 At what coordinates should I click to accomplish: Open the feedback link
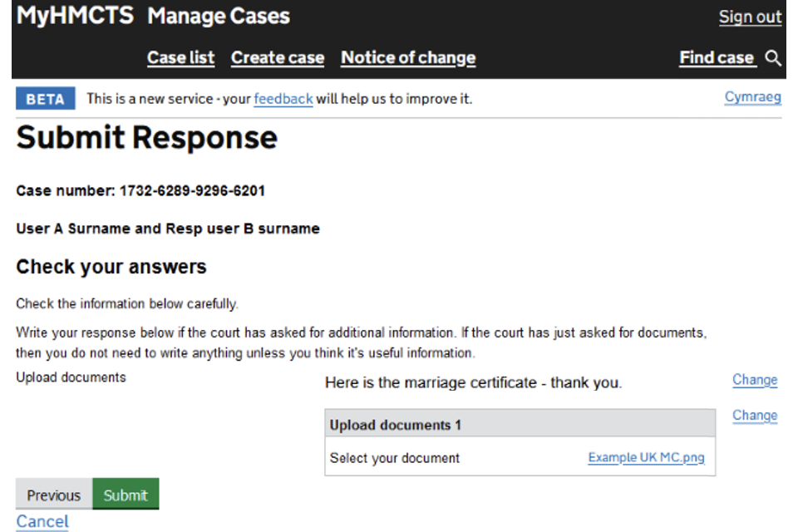(283, 99)
